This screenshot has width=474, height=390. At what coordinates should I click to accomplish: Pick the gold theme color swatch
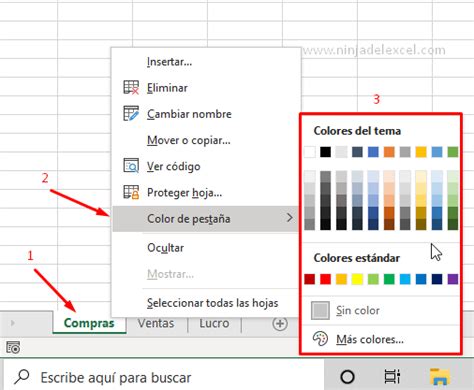pos(421,152)
